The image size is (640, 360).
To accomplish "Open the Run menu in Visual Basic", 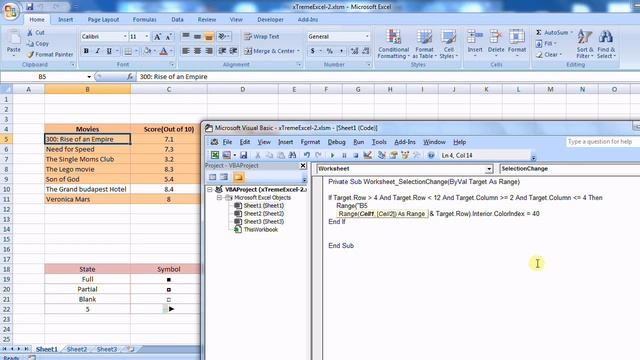I will coord(358,142).
